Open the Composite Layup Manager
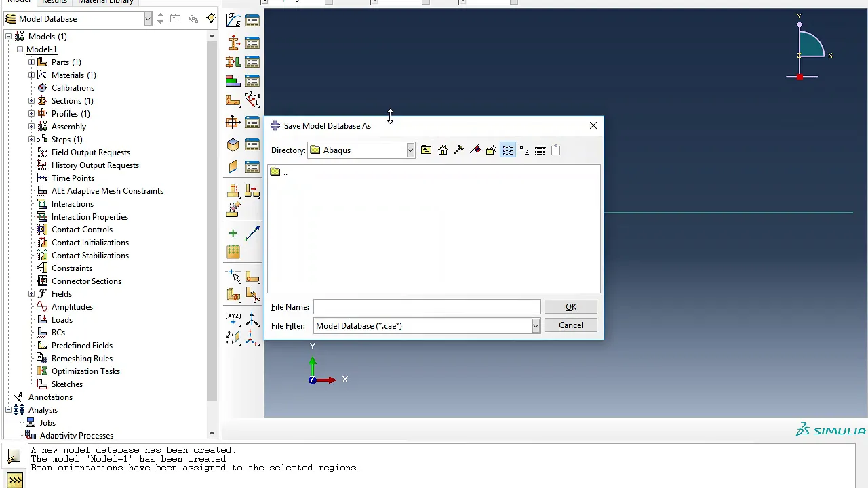868x488 pixels. point(252,81)
